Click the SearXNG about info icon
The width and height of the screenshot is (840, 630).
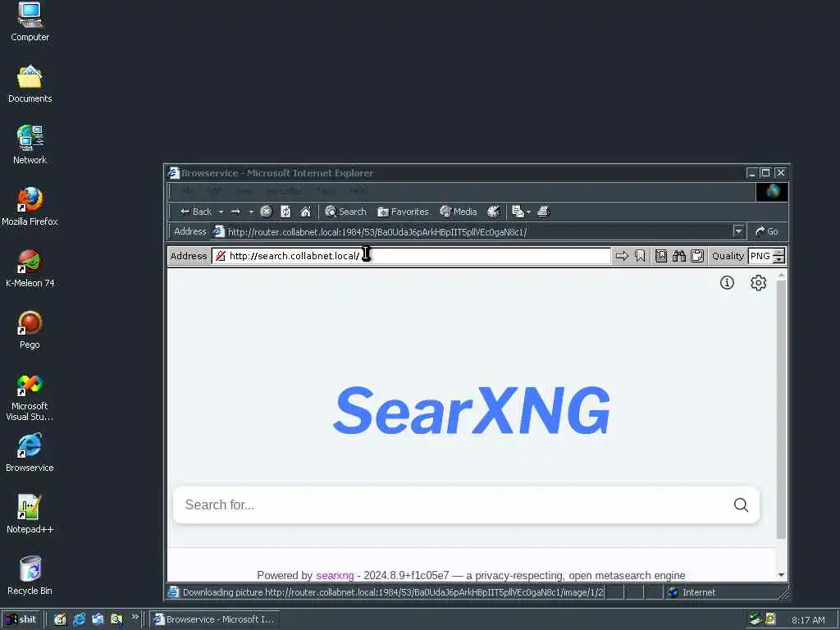click(727, 282)
